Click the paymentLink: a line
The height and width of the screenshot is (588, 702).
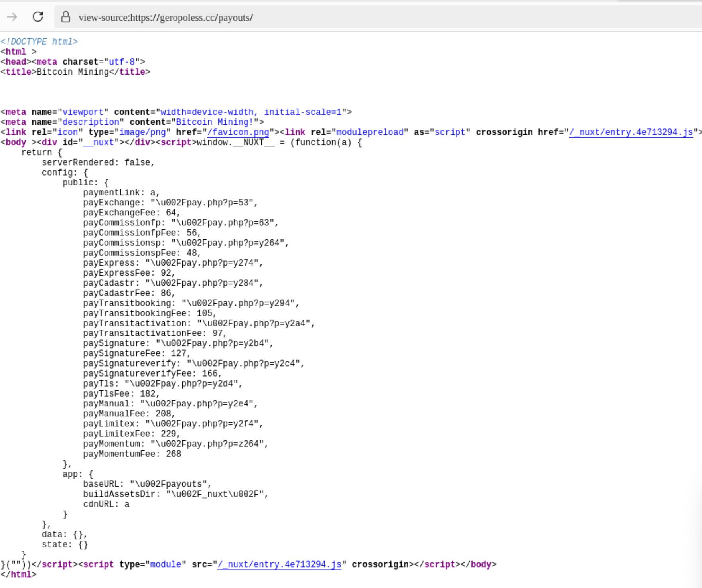[121, 193]
